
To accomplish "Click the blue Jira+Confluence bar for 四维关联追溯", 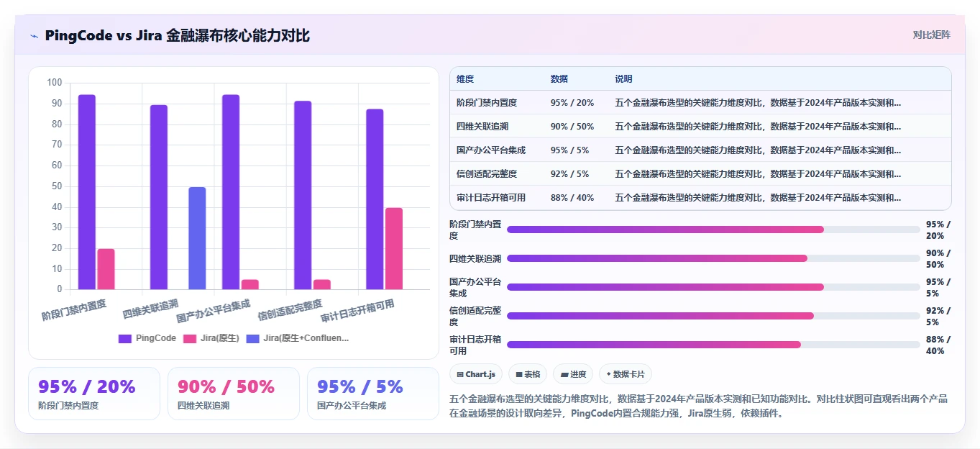I will [197, 238].
